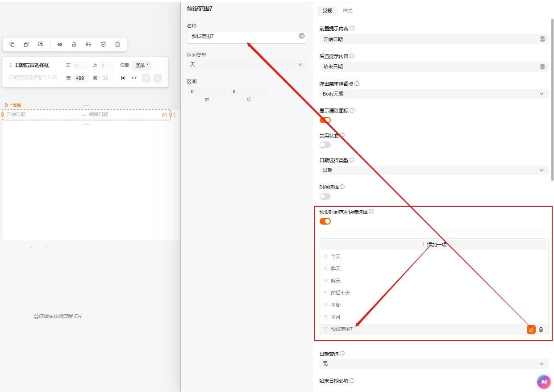This screenshot has width=554, height=392.
Task: Delete the component via the toolbar trash icon
Action: pyautogui.click(x=117, y=44)
